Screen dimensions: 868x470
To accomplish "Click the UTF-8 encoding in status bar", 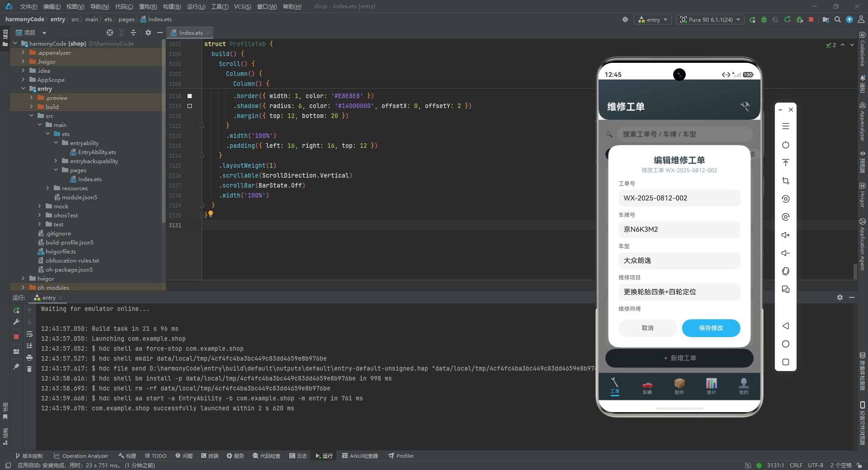I will pyautogui.click(x=815, y=465).
